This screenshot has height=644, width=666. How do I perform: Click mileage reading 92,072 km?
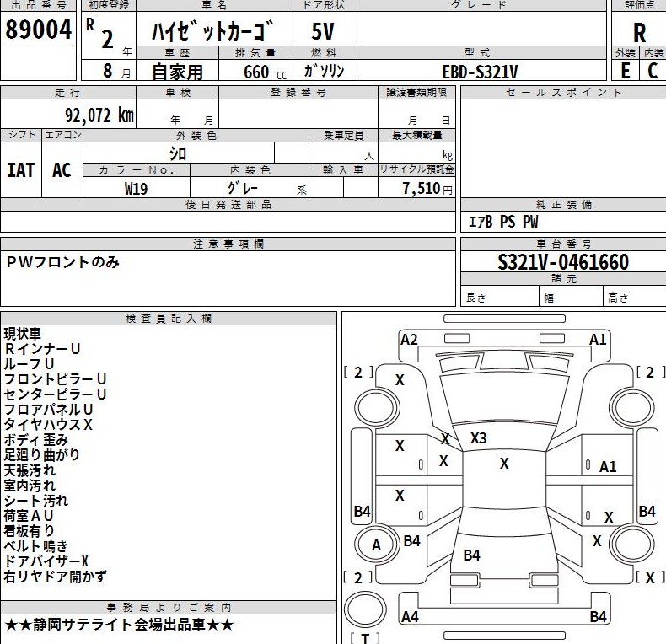(99, 115)
